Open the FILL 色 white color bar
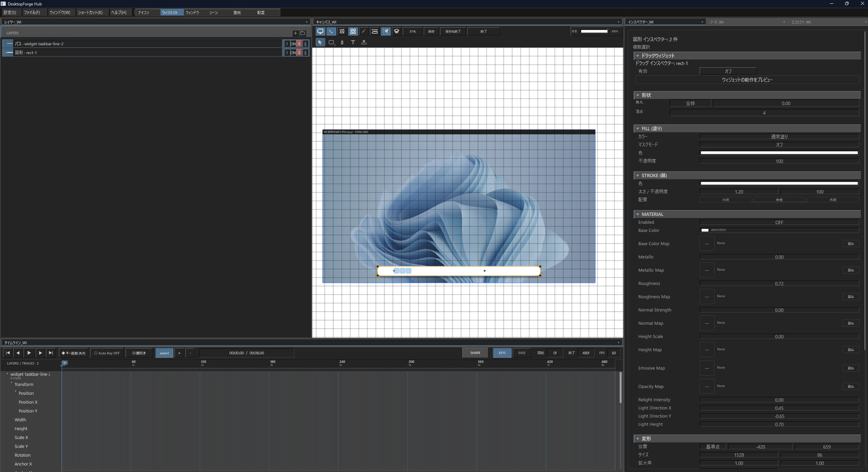 click(779, 153)
